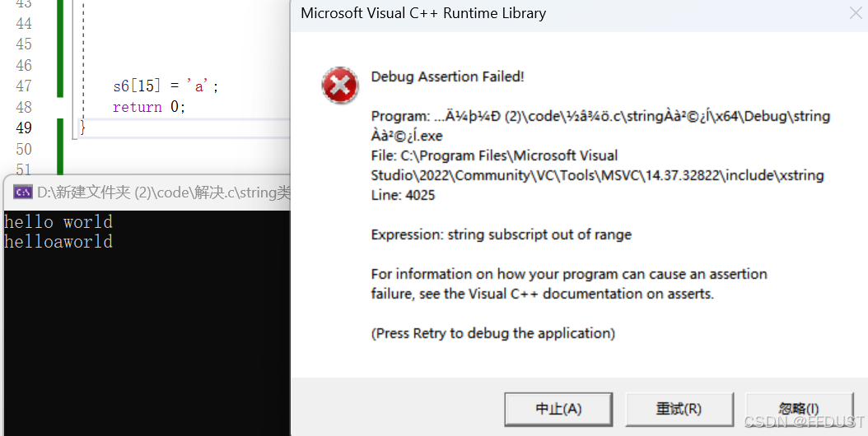
Task: Click the closing brace on line 49
Action: coord(83,128)
